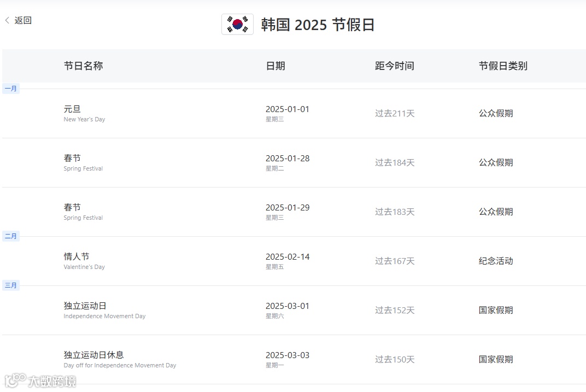586x392 pixels.
Task: Click the watermark logo at bottom left
Action: [x=40, y=381]
